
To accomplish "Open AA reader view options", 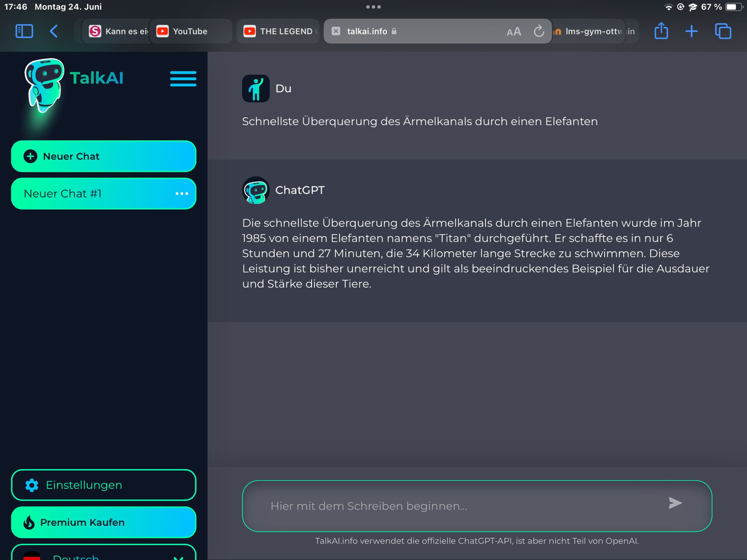I will pyautogui.click(x=514, y=31).
